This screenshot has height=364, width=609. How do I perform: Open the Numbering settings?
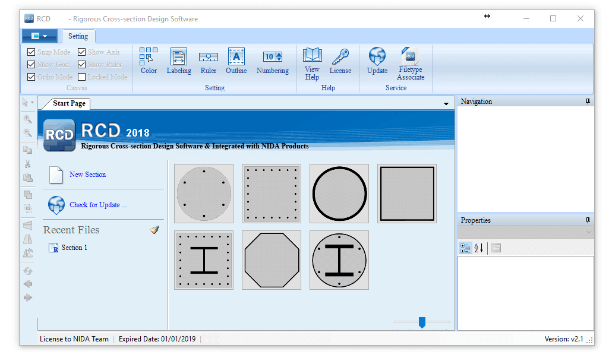[272, 61]
